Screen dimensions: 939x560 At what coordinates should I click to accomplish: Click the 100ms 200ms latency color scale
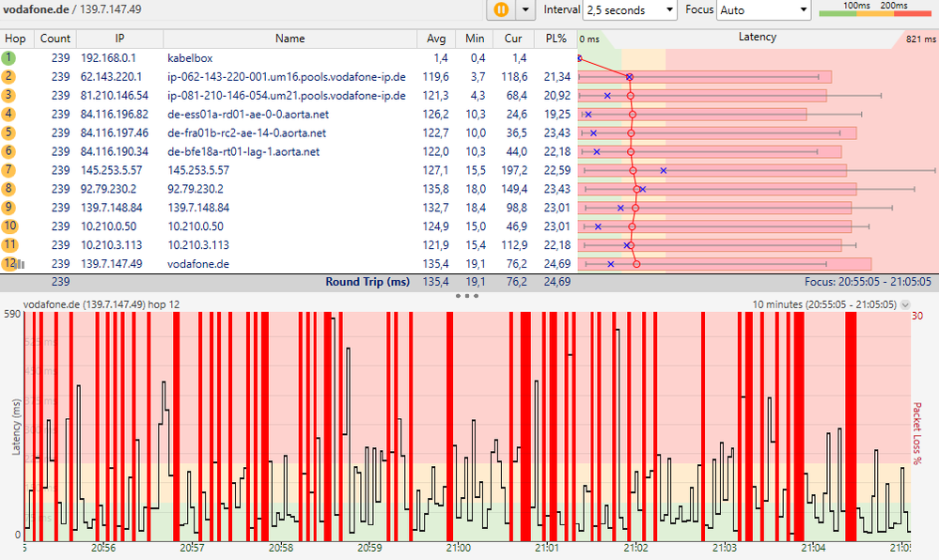pos(875,9)
